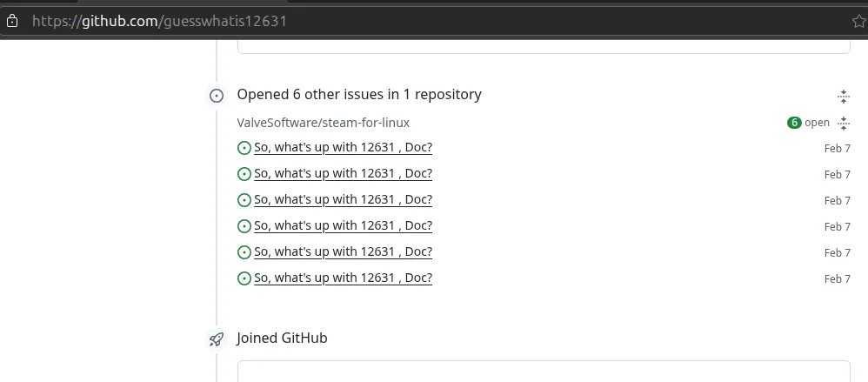The width and height of the screenshot is (868, 382).
Task: Bookmark page with the star icon
Action: coord(859,22)
